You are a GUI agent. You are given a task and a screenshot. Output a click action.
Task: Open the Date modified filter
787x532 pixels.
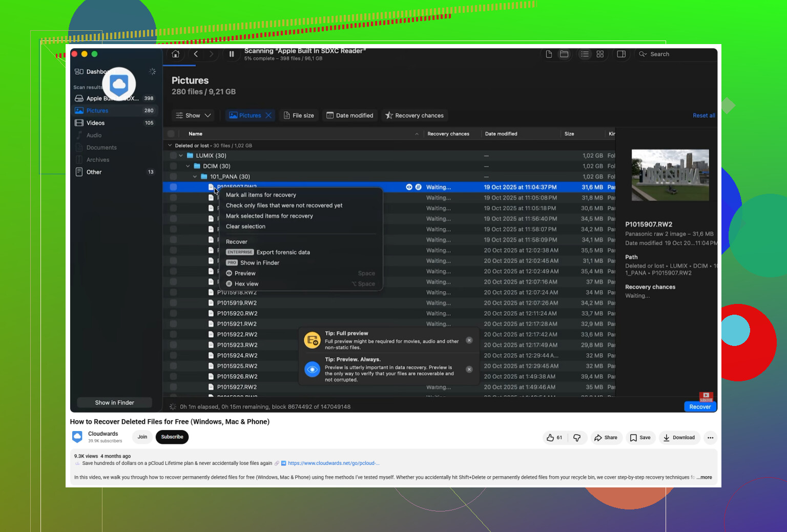350,115
